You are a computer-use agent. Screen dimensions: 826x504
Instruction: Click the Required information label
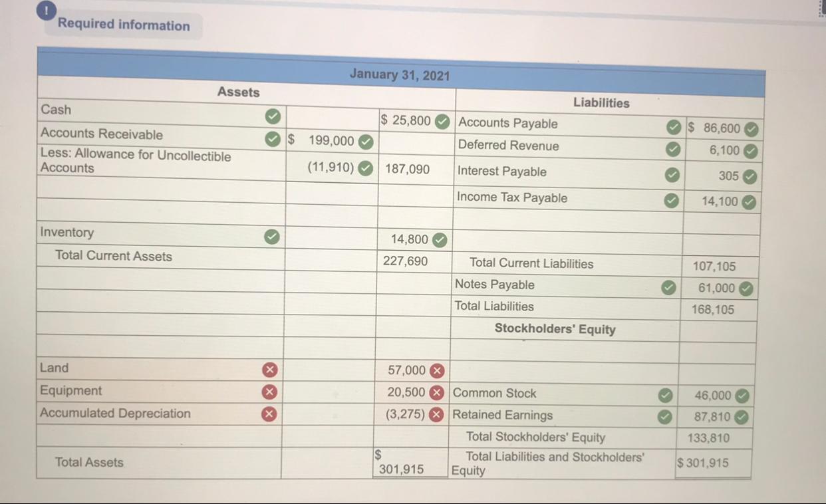point(123,25)
